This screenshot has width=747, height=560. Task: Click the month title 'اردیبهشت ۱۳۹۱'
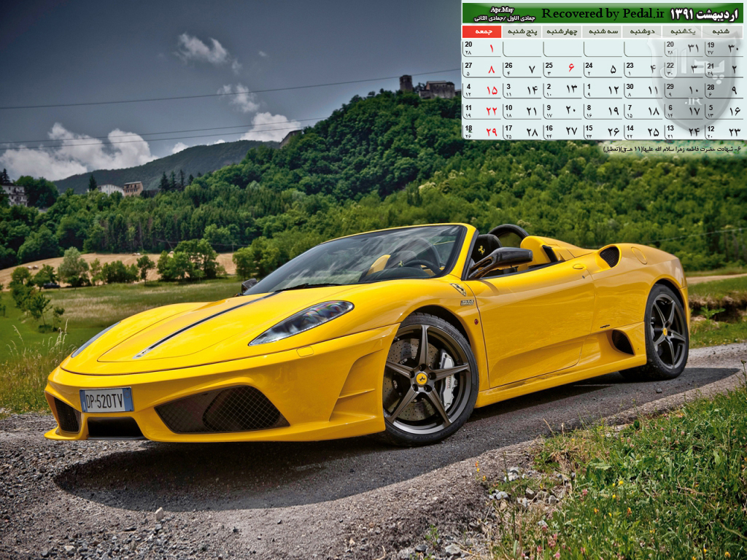click(705, 14)
